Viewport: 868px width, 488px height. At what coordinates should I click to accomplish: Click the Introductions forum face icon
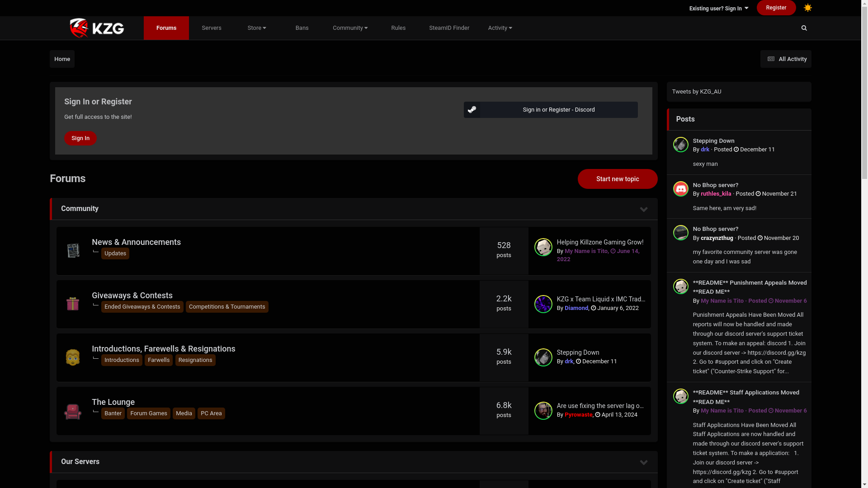pos(73,357)
